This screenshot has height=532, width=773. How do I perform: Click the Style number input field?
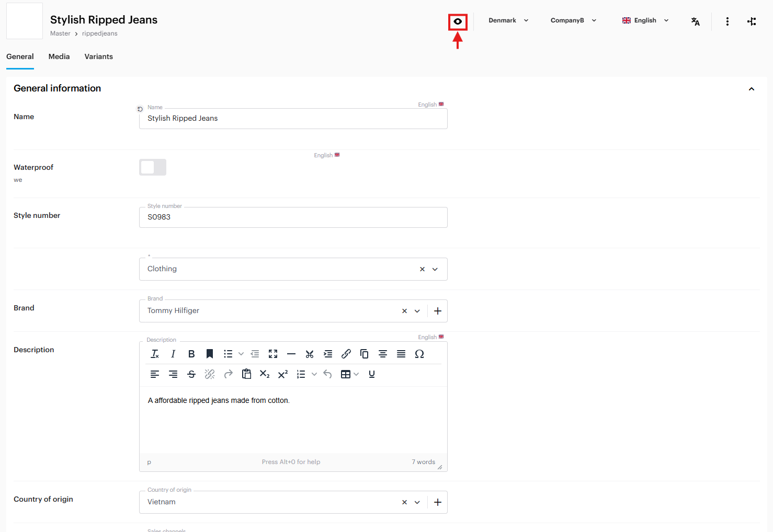293,217
